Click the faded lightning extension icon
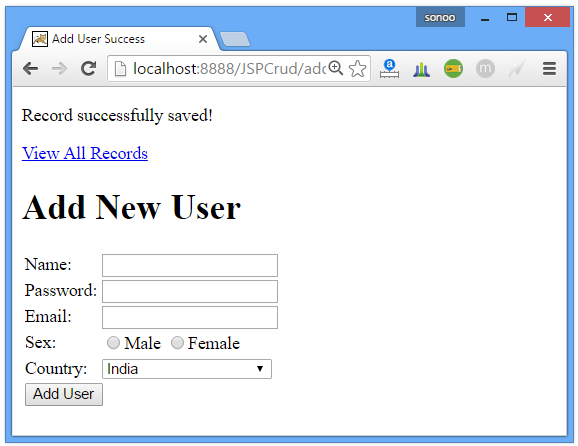 tap(517, 69)
